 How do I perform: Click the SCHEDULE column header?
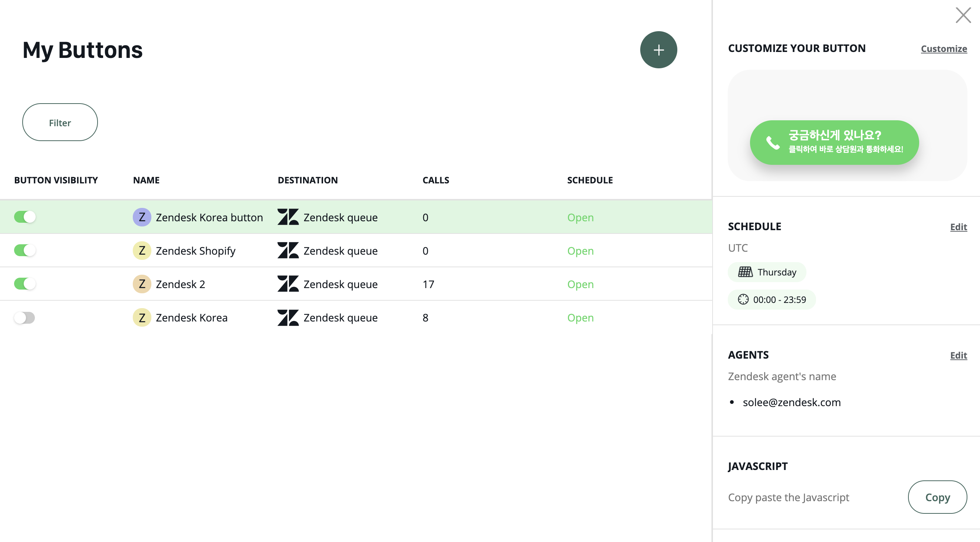(590, 180)
